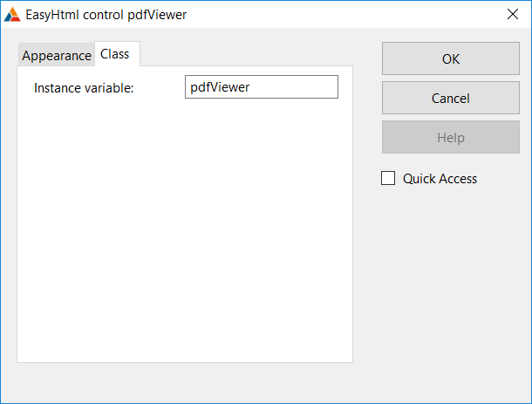This screenshot has height=404, width=532.
Task: Open the window system menu via the logo
Action: 12,15
